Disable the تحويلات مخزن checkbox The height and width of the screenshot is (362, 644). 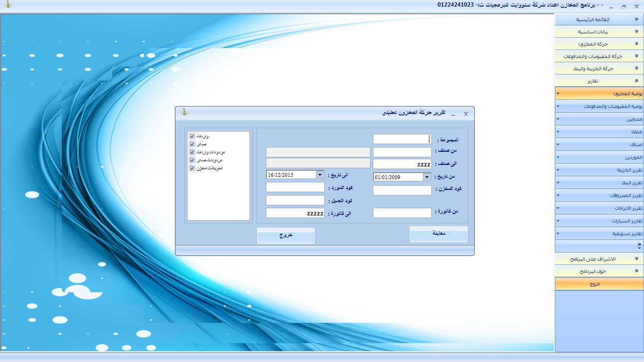(192, 168)
